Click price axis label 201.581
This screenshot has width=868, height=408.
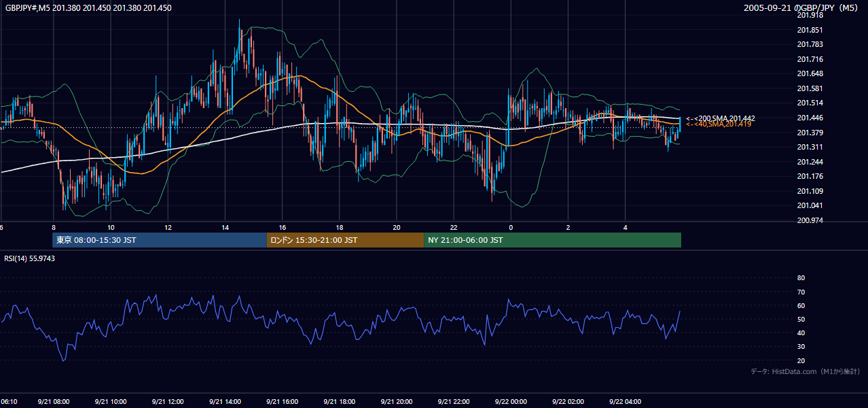[810, 89]
